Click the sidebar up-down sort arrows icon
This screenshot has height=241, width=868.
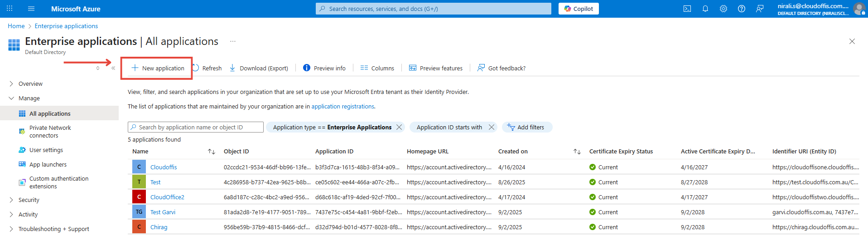(98, 68)
